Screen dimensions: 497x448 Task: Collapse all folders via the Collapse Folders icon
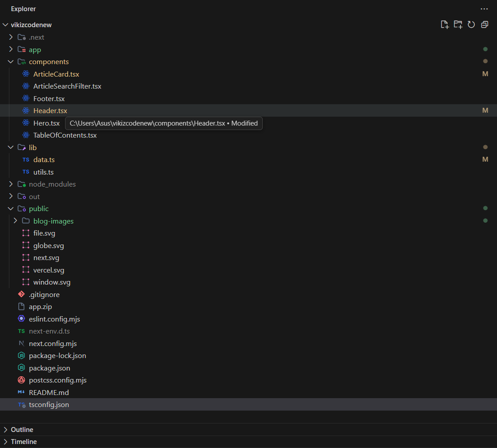point(485,24)
